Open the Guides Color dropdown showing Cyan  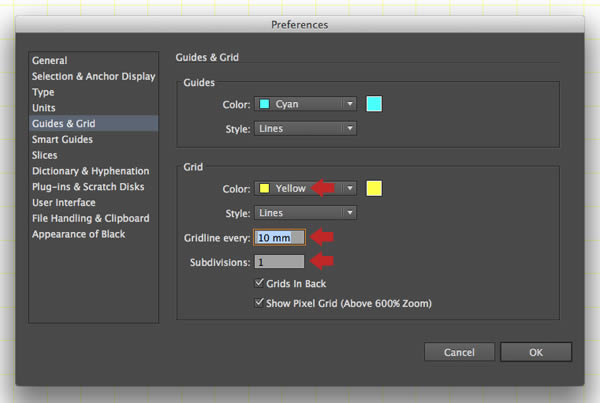305,104
